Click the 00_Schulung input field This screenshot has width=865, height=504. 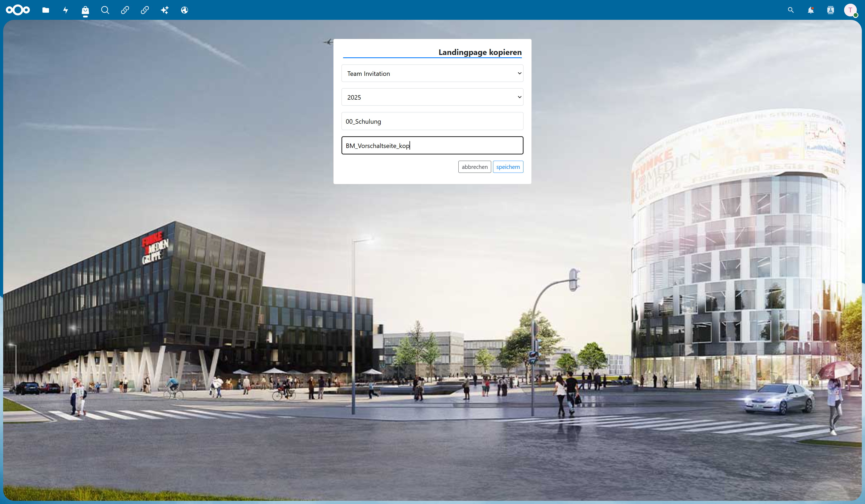tap(432, 121)
